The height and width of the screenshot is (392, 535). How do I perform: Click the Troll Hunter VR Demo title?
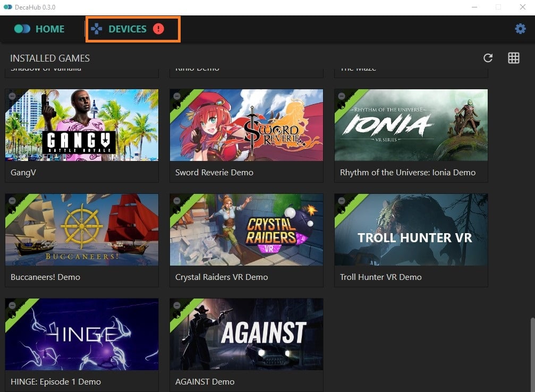pyautogui.click(x=381, y=277)
